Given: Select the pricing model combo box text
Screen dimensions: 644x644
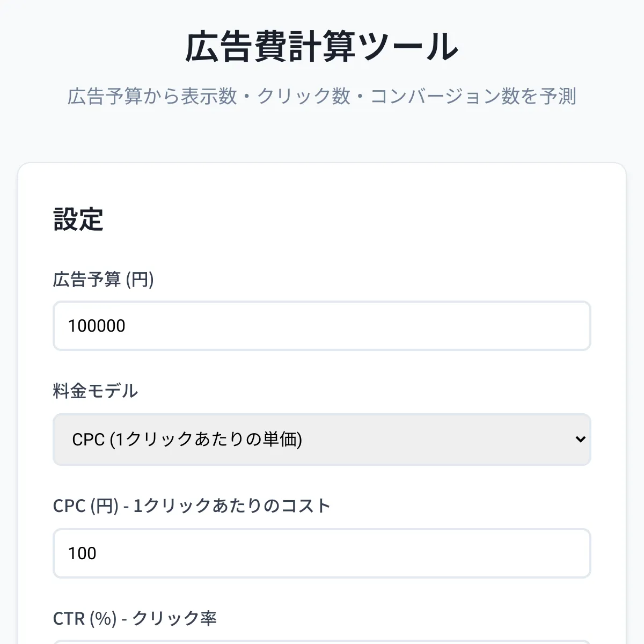Looking at the screenshot, I should pyautogui.click(x=189, y=440).
